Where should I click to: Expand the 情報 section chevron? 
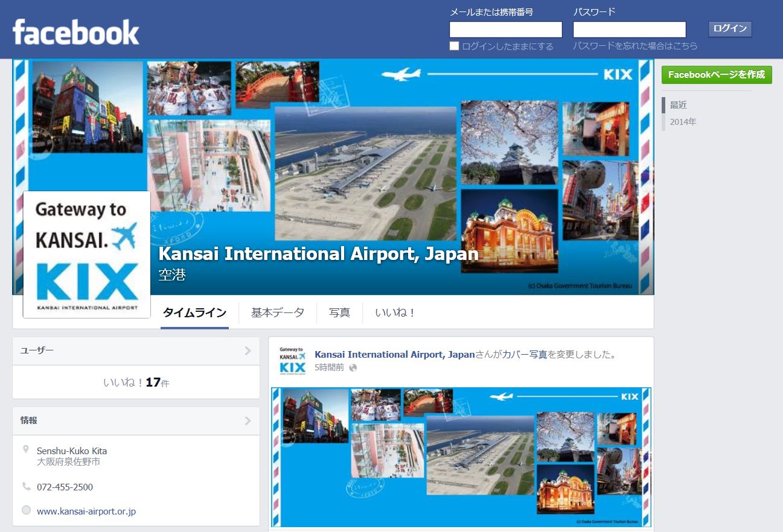(x=248, y=421)
